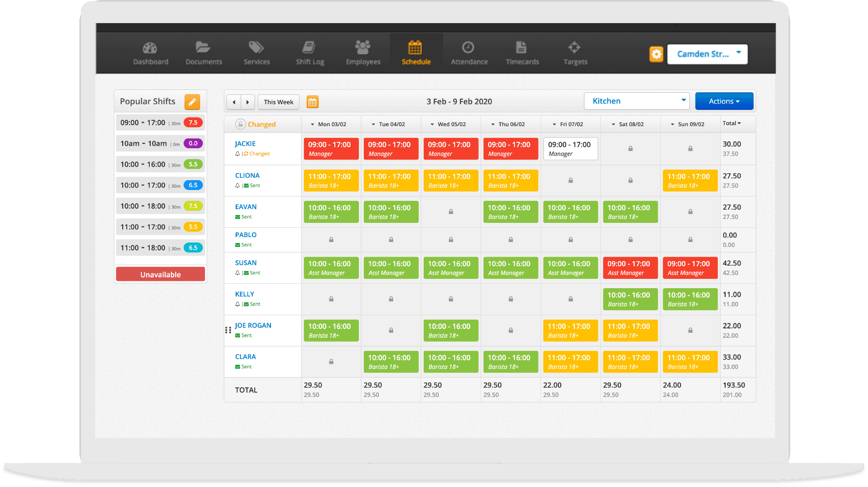Open the Actions menu

point(724,101)
